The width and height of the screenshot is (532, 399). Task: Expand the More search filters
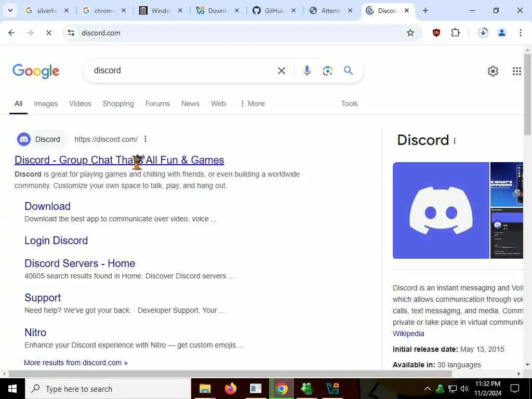pos(252,103)
